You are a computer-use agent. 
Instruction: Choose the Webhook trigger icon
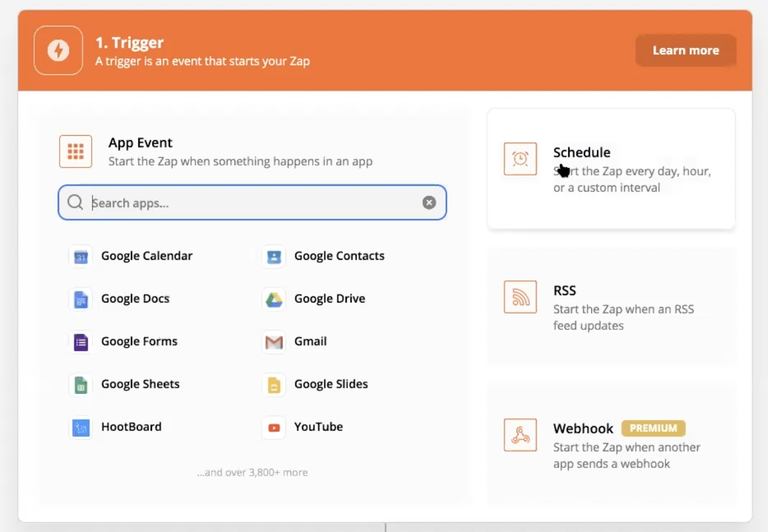click(520, 435)
